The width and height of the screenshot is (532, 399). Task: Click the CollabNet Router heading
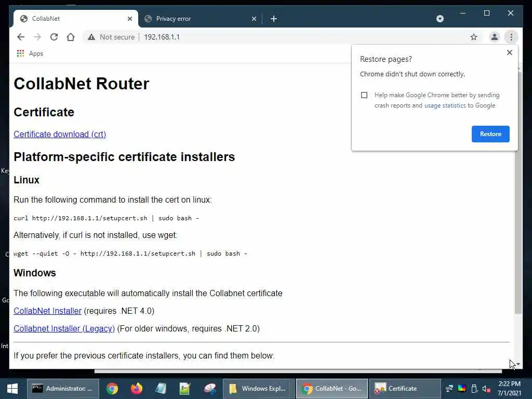82,84
